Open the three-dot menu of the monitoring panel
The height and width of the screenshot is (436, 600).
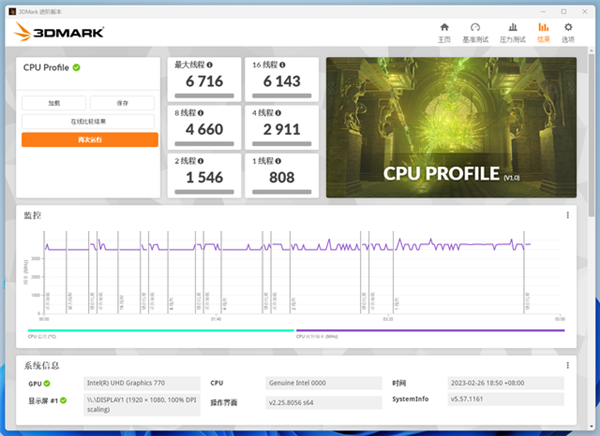point(567,215)
